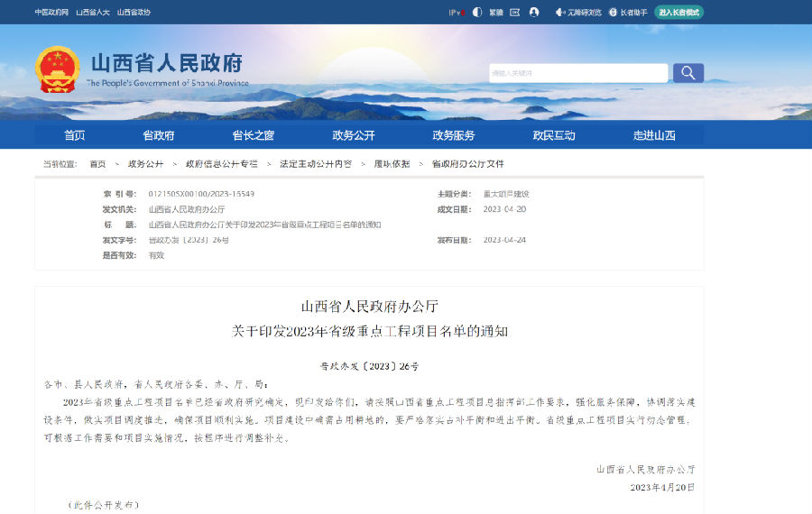Click issuing agency 山西省人民政府办公厅 in info table
The height and width of the screenshot is (514, 812).
[187, 209]
